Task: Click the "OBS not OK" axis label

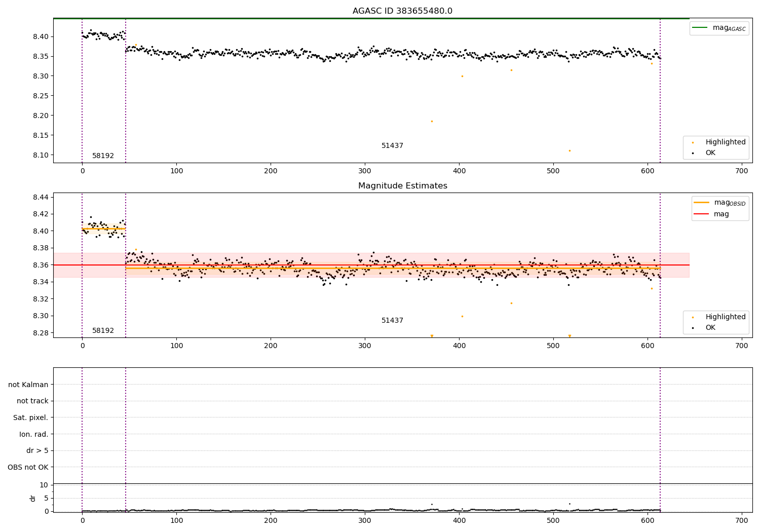Action: coord(28,467)
